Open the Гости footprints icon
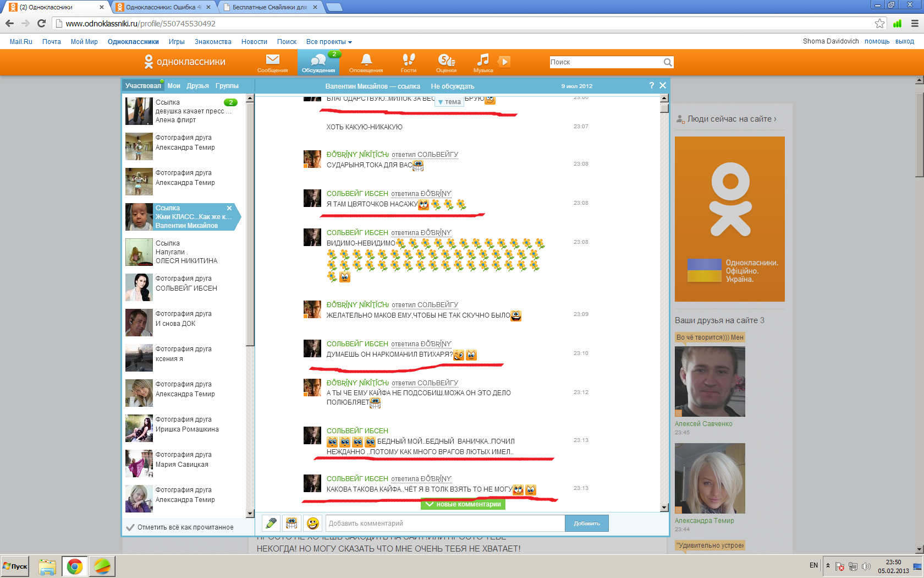924x578 pixels. pos(409,62)
